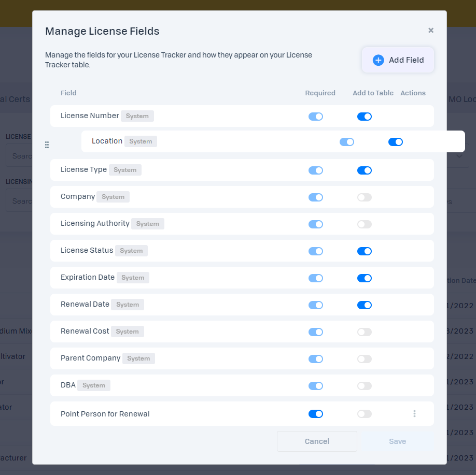Toggle Required for Point Person for Renewal

[316, 414]
